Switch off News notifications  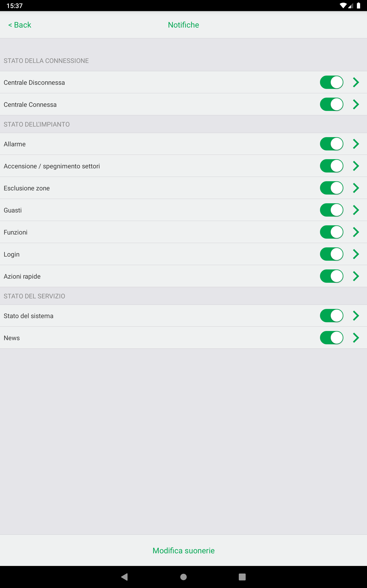(331, 338)
